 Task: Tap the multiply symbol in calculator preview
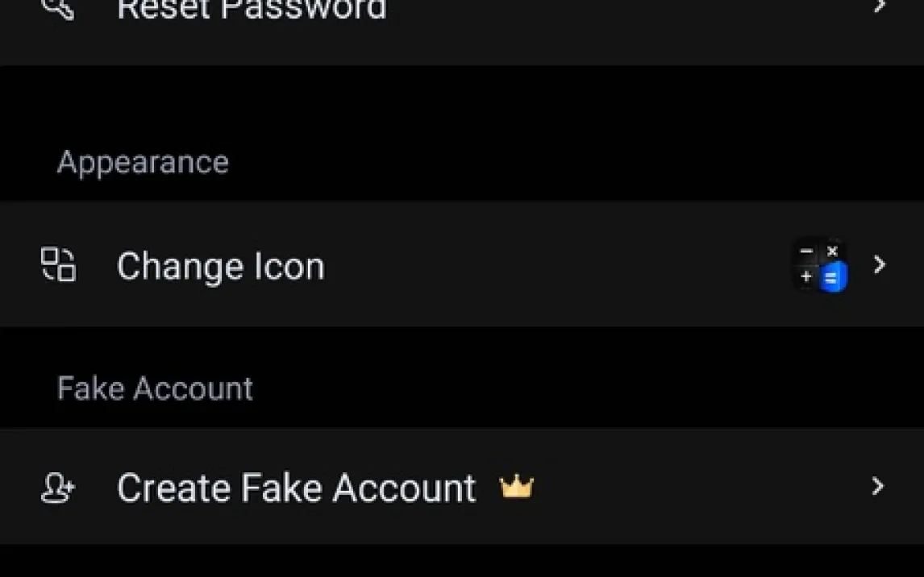832,251
